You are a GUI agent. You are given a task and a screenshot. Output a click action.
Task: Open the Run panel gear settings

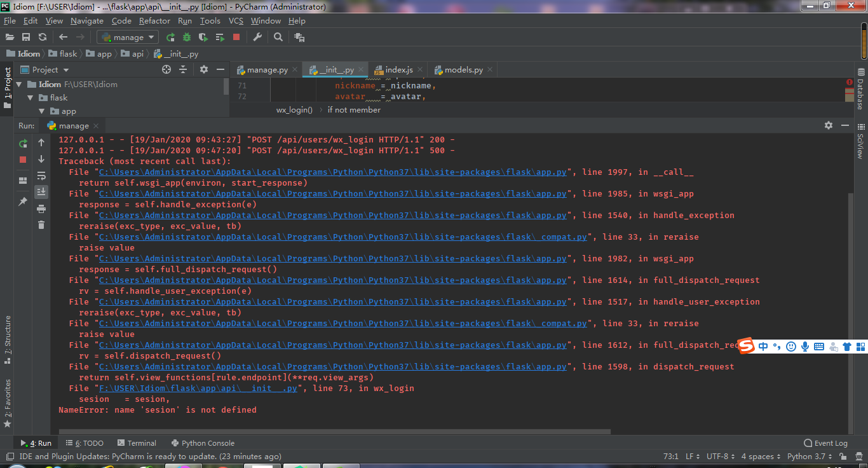829,125
